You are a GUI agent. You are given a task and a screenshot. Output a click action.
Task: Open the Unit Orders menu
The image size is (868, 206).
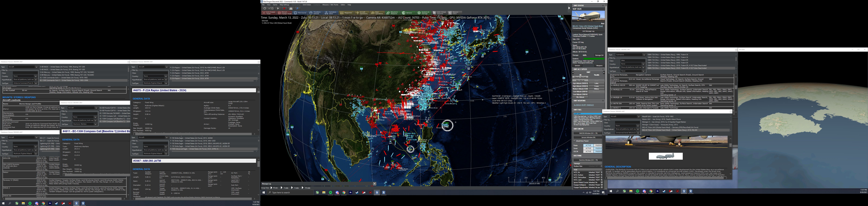[307, 5]
